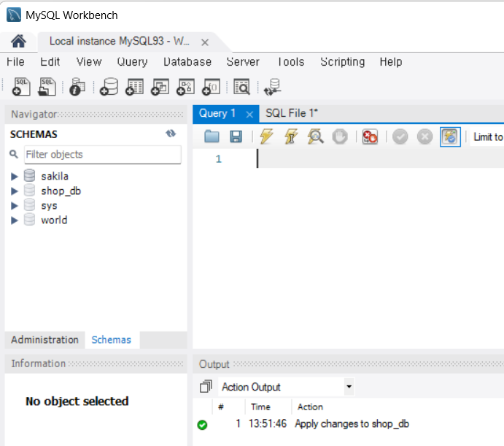Create a new table in the active schema
504x446 pixels.
[x=134, y=87]
